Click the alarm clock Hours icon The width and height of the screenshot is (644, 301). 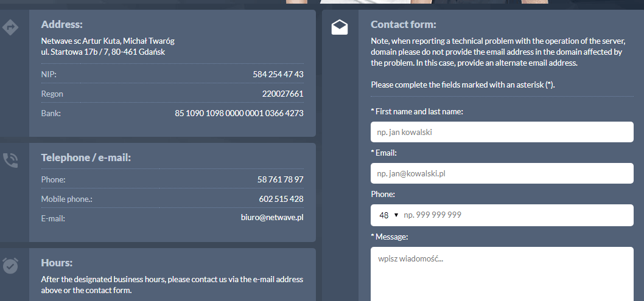(10, 265)
